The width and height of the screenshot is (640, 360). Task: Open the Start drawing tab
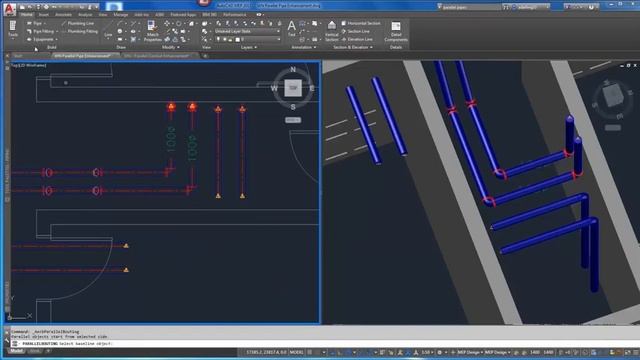click(18, 56)
